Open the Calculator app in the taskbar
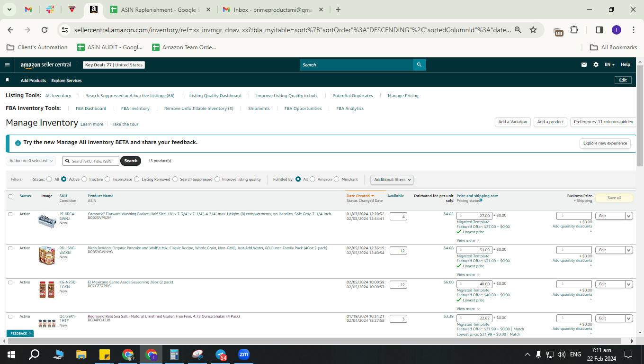This screenshot has width=644, height=364. 174,355
